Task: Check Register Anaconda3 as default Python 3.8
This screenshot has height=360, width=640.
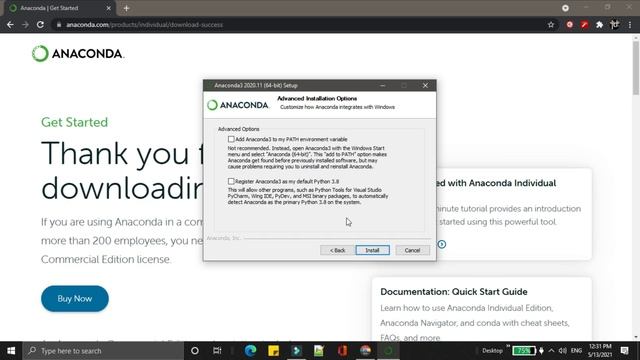Action: [x=231, y=181]
